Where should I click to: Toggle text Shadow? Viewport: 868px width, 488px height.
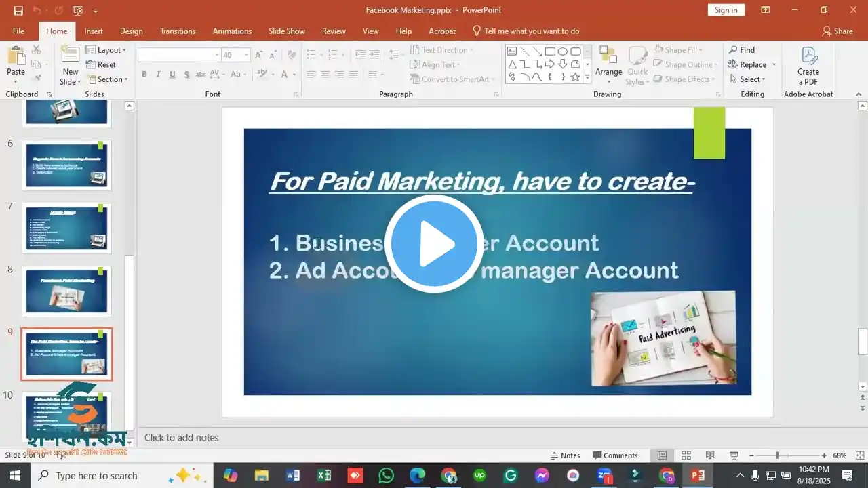[x=186, y=75]
